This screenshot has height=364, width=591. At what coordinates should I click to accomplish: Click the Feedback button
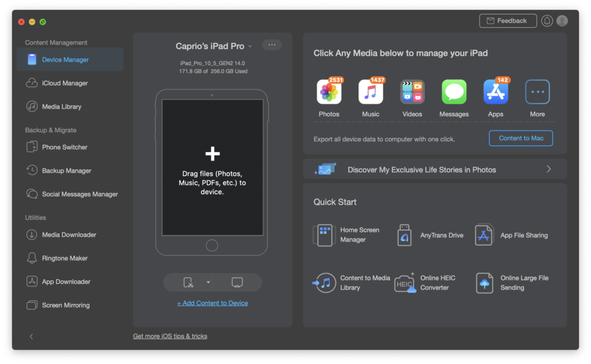pyautogui.click(x=508, y=21)
